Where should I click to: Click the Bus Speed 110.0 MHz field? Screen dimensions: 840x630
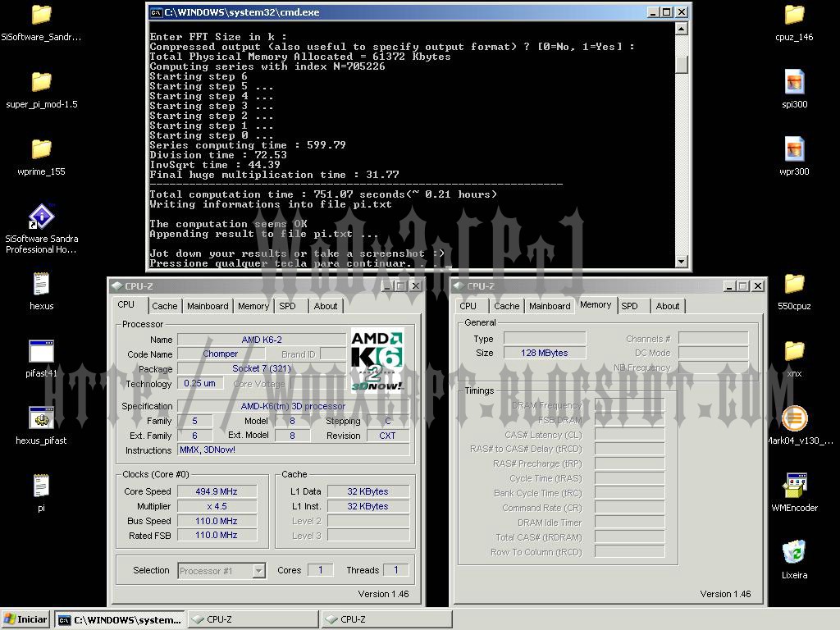tap(217, 521)
